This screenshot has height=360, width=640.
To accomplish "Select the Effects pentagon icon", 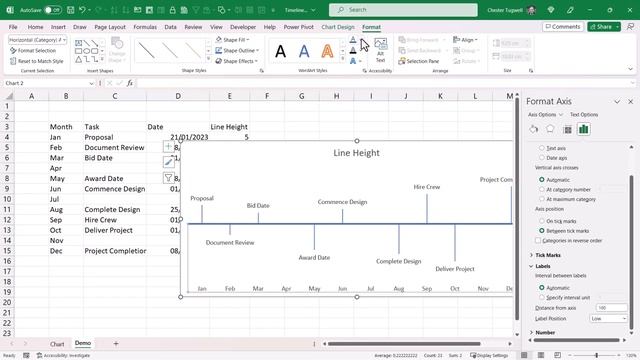I will click(550, 129).
